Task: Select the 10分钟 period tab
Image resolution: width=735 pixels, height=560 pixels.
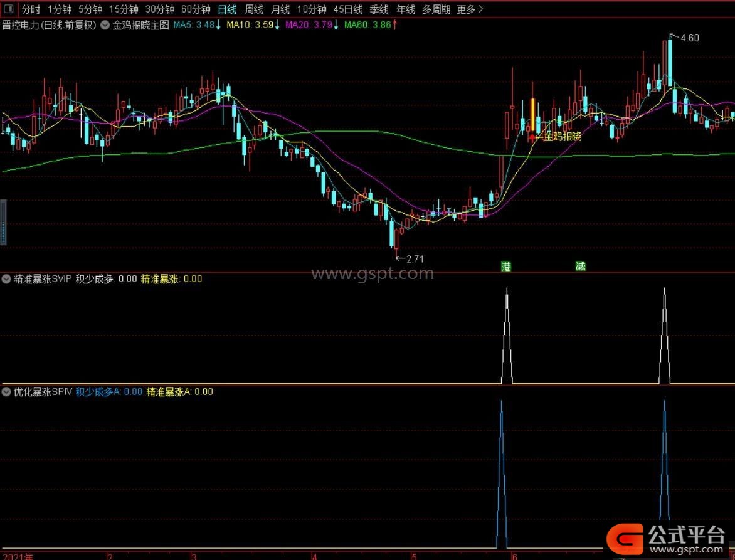Action: 312,9
